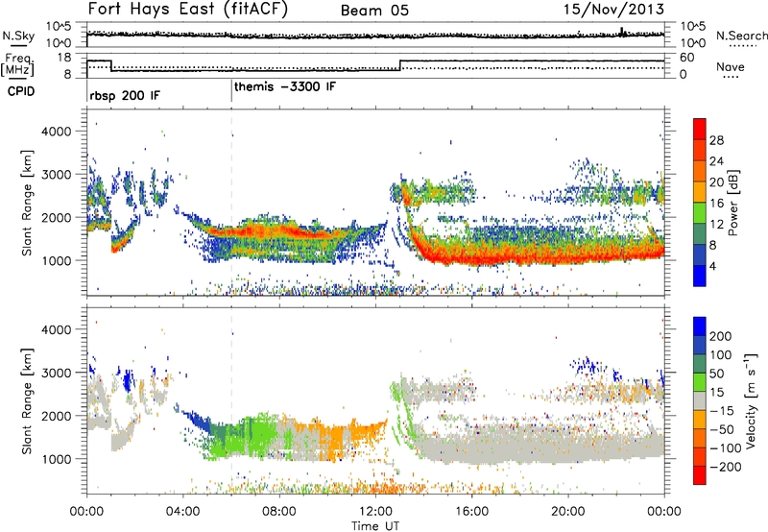Click the blue bottom of the power color bar
This screenshot has width=768, height=532.
[700, 276]
